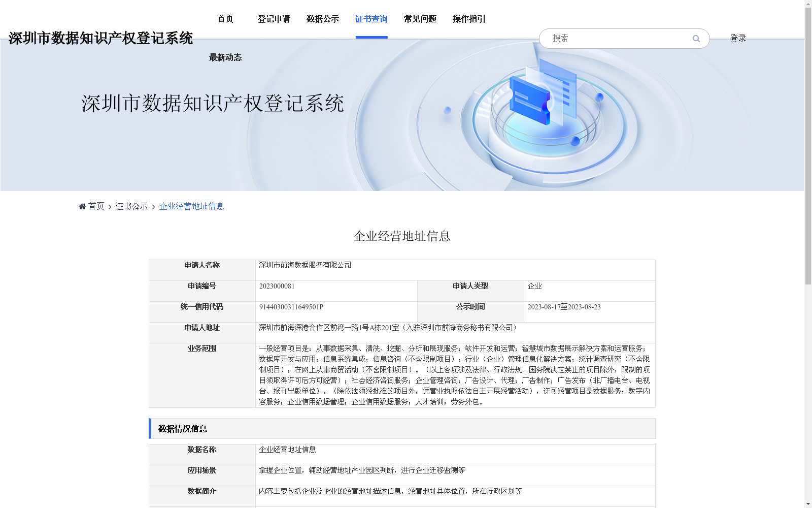Click the 数据简介 value starting 内容主要包括

390,491
